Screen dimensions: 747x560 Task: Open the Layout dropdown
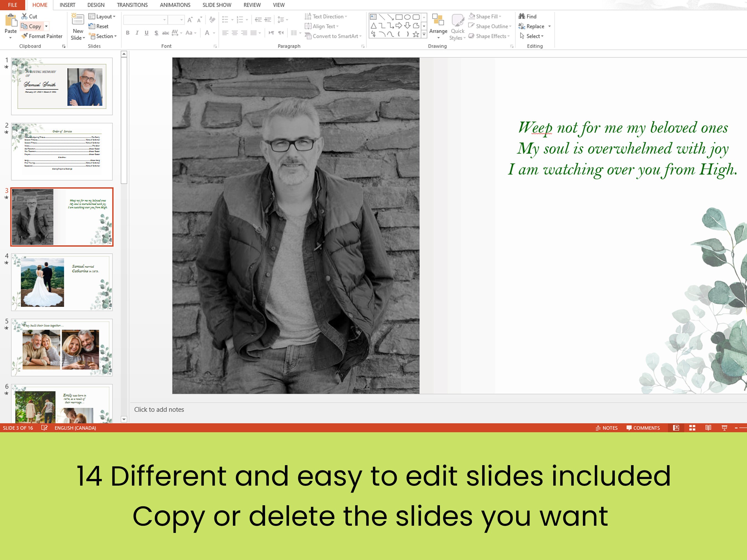(102, 17)
